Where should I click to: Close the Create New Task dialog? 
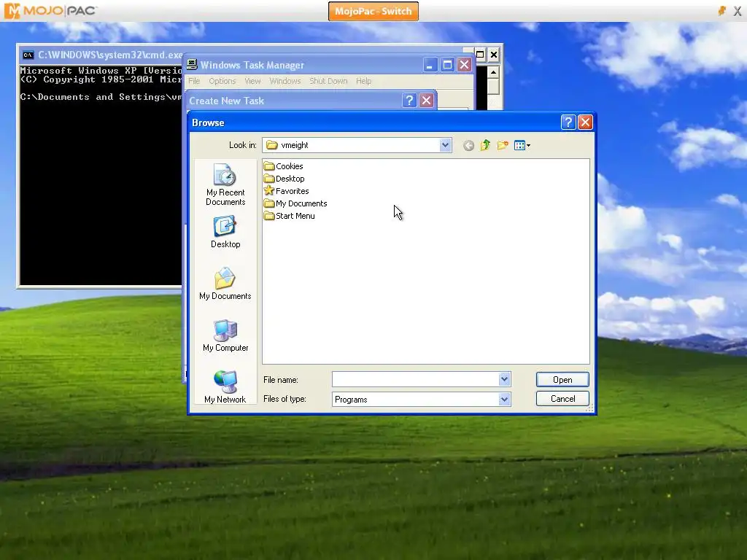click(426, 101)
